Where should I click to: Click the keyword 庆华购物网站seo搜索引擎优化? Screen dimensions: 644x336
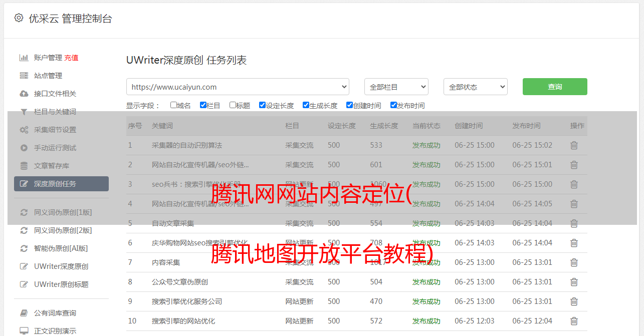(200, 243)
